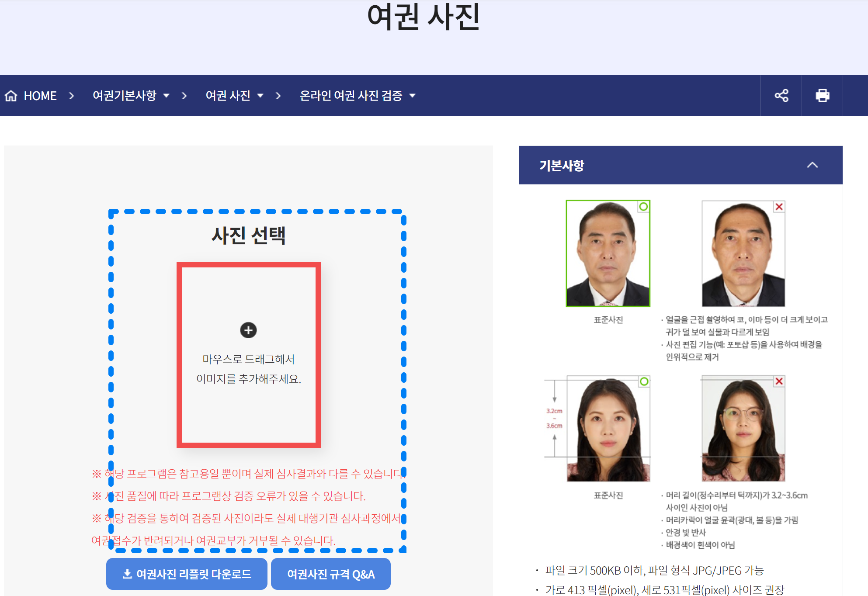Click the share icon in navigation bar
This screenshot has width=868, height=596.
[x=781, y=95]
